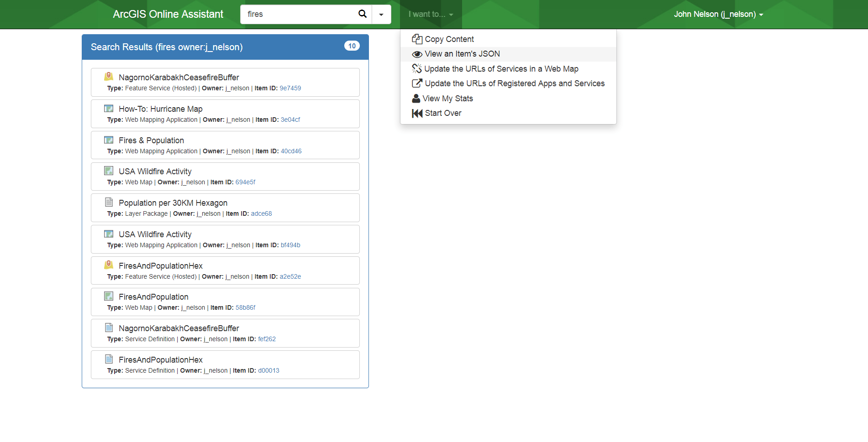Click the layer package icon for Population per 30KM Hexagon
Screen dimensions: 868x442
(109, 202)
